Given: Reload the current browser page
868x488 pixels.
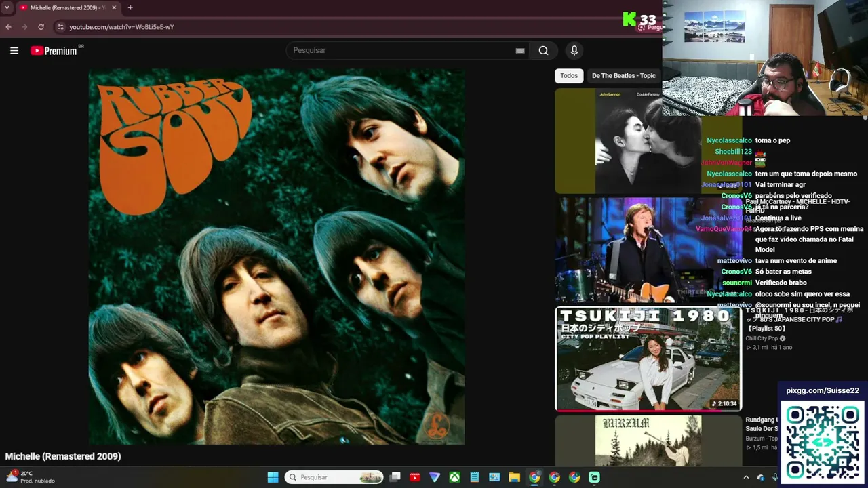Looking at the screenshot, I should point(41,27).
